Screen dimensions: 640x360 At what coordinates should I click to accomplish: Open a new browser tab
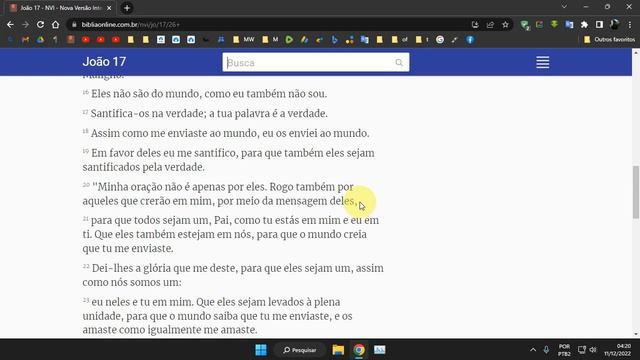(x=127, y=8)
